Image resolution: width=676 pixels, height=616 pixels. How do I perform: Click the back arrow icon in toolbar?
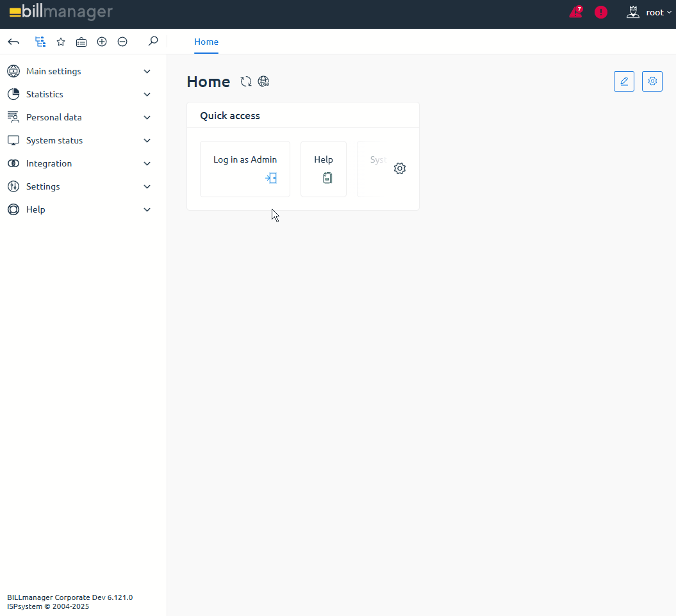(x=13, y=42)
